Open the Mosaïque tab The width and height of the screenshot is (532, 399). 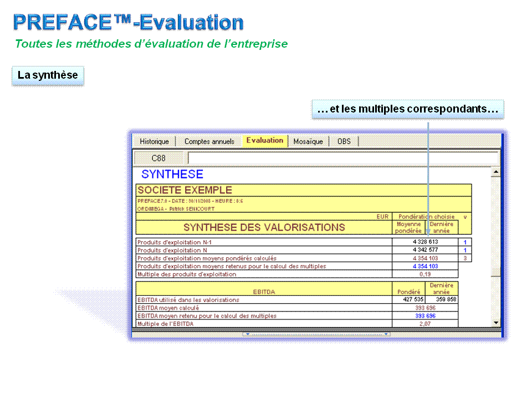pyautogui.click(x=308, y=141)
